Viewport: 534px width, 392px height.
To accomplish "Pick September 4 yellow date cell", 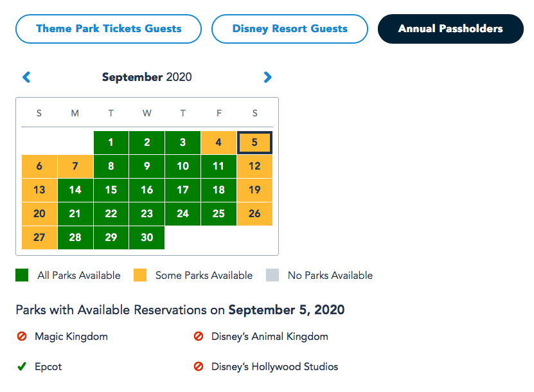I will pos(219,143).
